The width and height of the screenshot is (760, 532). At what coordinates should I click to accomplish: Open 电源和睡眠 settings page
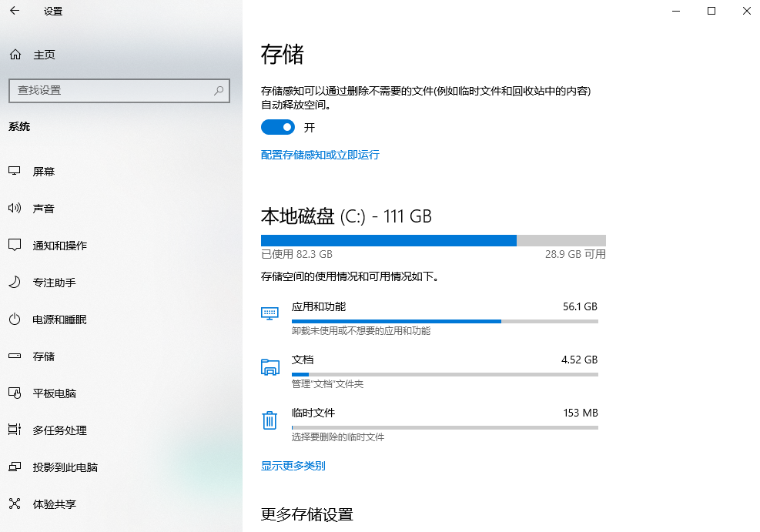click(121, 320)
